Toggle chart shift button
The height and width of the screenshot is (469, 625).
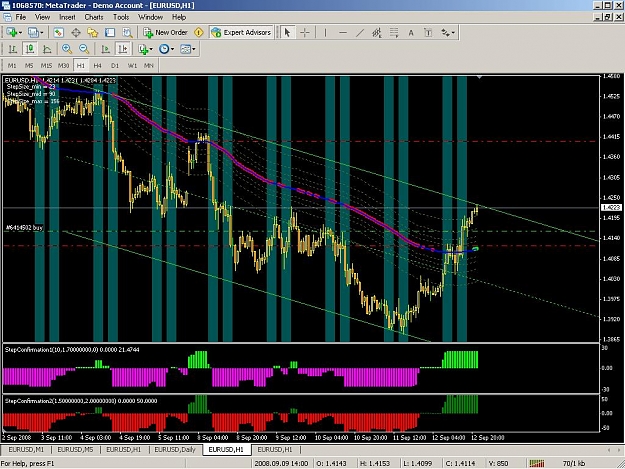pos(123,49)
